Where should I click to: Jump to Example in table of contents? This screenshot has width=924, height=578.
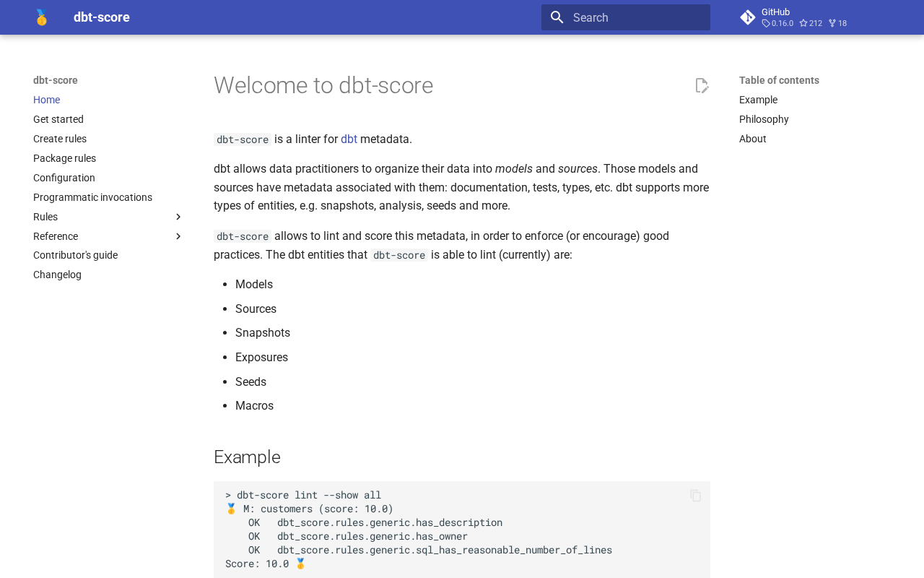[758, 100]
